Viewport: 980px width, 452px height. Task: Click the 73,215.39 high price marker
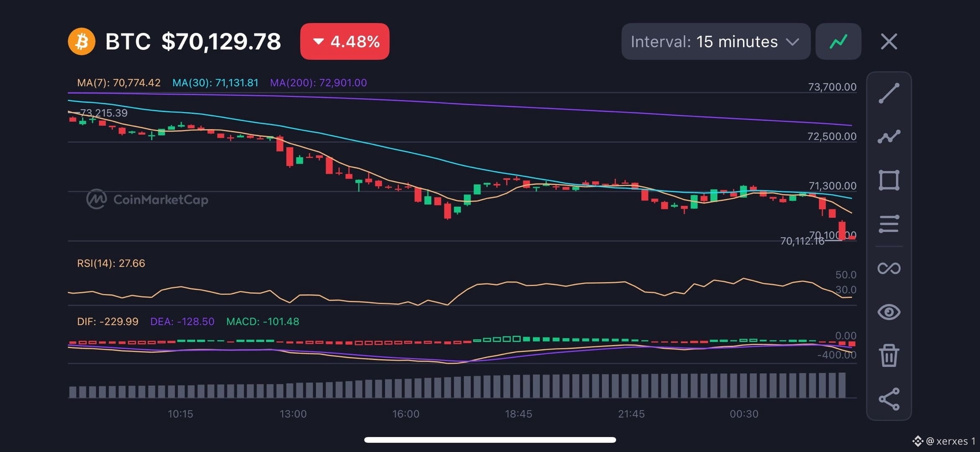click(x=104, y=113)
